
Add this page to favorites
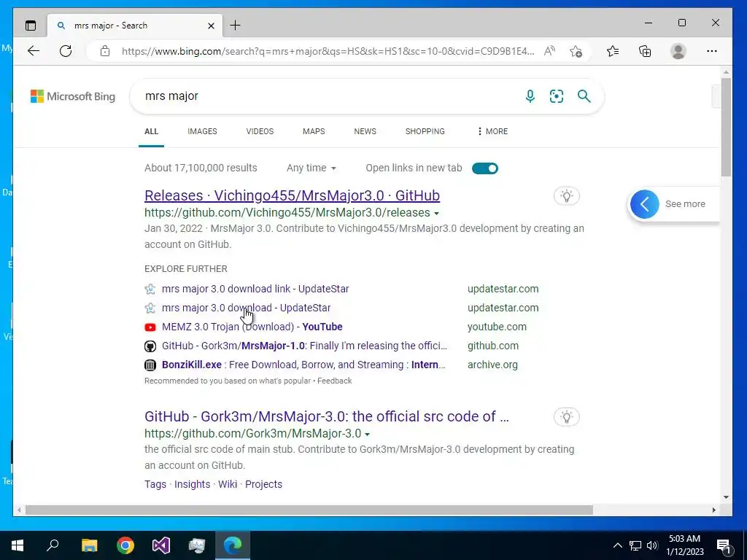pyautogui.click(x=576, y=51)
